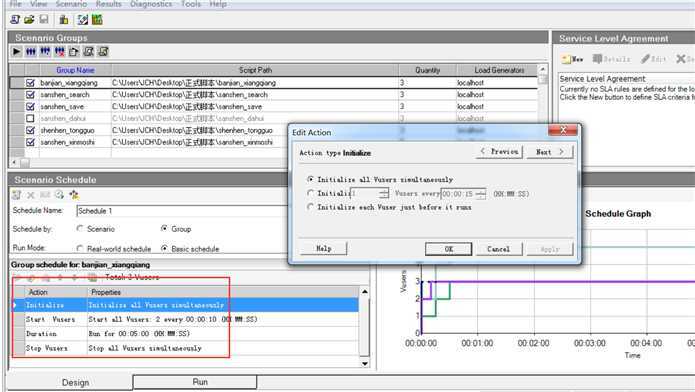Select the Duration action row
Image resolution: width=695 pixels, height=392 pixels.
tap(185, 333)
